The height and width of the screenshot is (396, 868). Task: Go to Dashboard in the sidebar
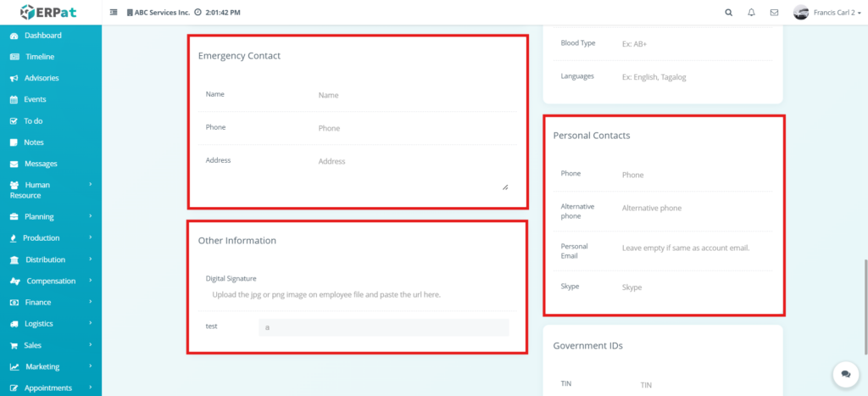(42, 36)
